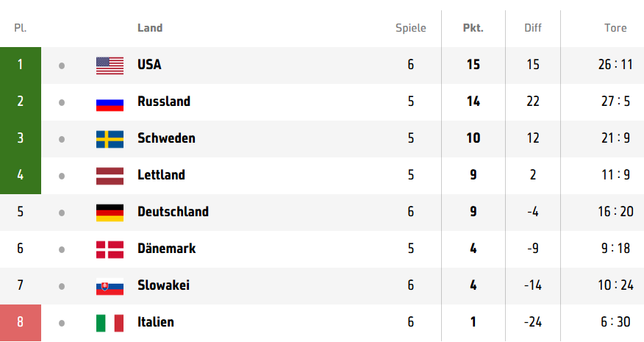Sort table by Pkt. column header
This screenshot has width=644, height=342.
(x=473, y=28)
